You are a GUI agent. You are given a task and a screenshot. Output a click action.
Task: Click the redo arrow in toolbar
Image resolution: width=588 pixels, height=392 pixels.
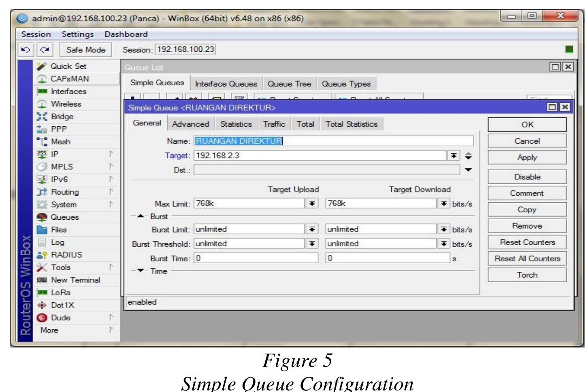pyautogui.click(x=44, y=50)
